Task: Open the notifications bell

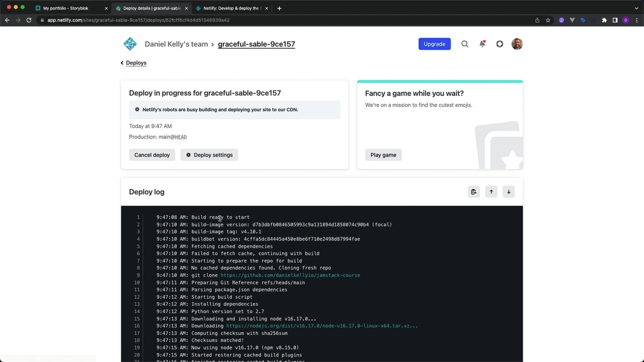Action: (482, 44)
